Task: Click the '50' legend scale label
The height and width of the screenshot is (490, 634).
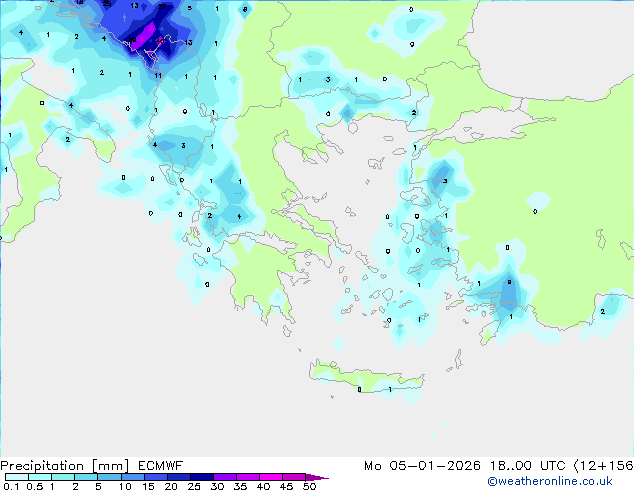Action: click(x=309, y=486)
